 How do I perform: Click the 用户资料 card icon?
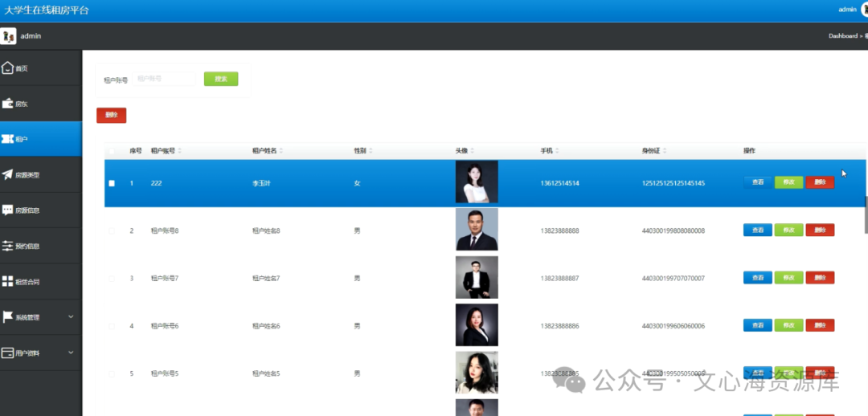point(8,353)
